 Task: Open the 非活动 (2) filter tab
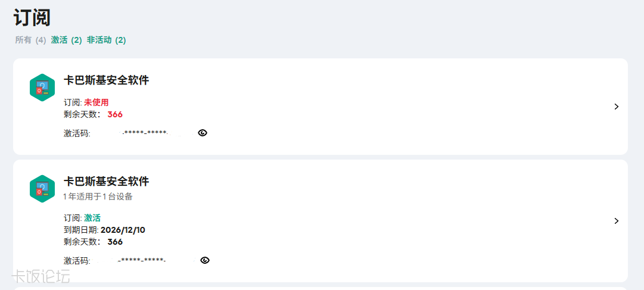coord(106,40)
